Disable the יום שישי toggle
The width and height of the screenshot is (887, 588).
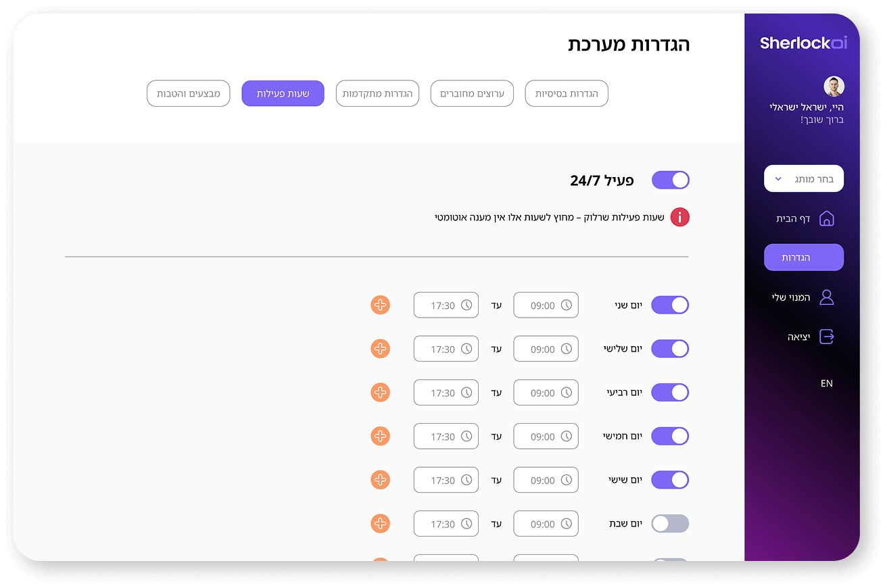click(x=670, y=481)
